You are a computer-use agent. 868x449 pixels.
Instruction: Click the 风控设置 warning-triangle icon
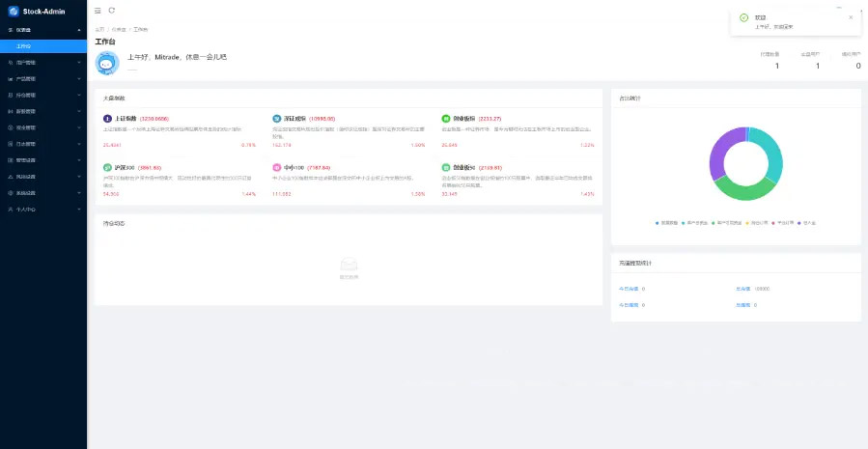[11, 177]
